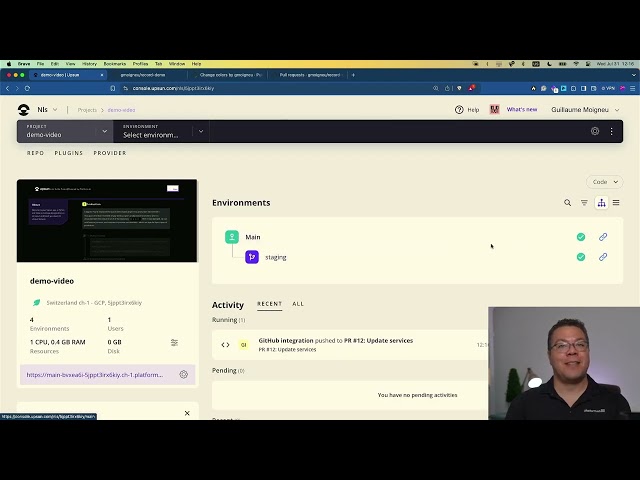Click the code brackets icon in running activity
This screenshot has width=640, height=480.
click(x=225, y=345)
